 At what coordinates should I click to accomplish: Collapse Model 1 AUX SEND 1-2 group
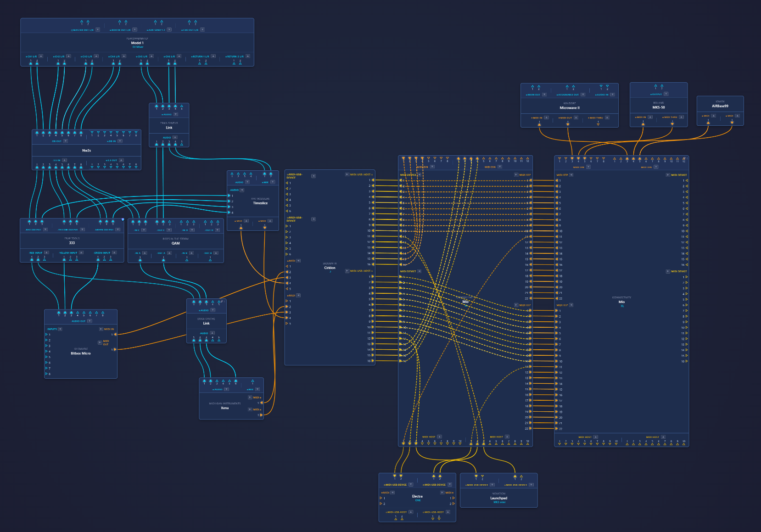coord(169,30)
